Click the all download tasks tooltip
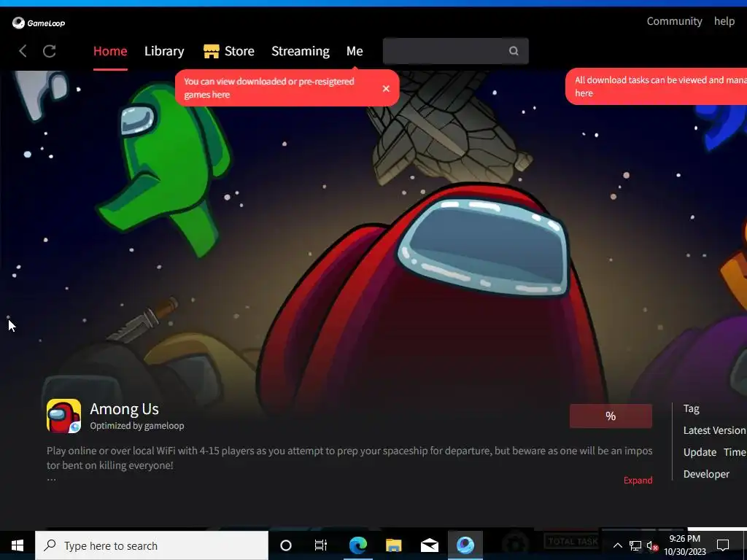The width and height of the screenshot is (747, 560). click(x=657, y=86)
